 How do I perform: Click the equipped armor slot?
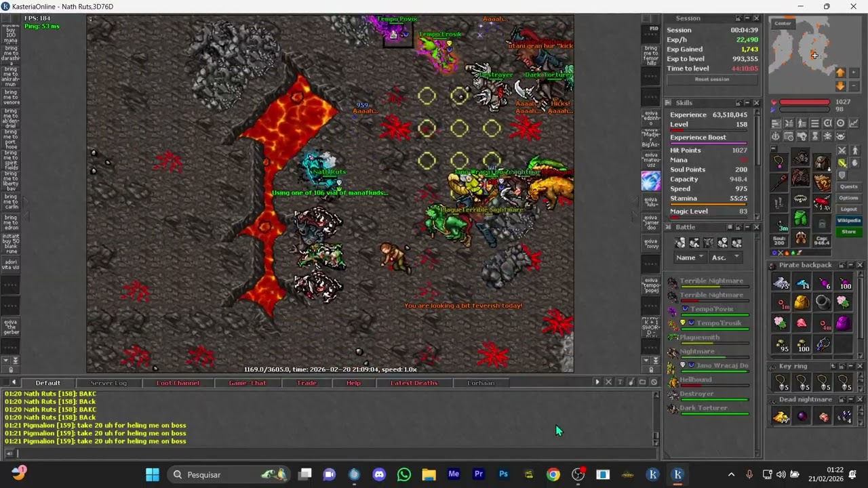tap(801, 177)
